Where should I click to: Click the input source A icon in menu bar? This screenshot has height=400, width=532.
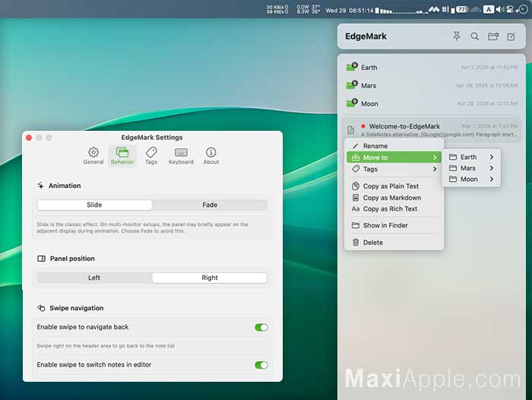point(488,10)
